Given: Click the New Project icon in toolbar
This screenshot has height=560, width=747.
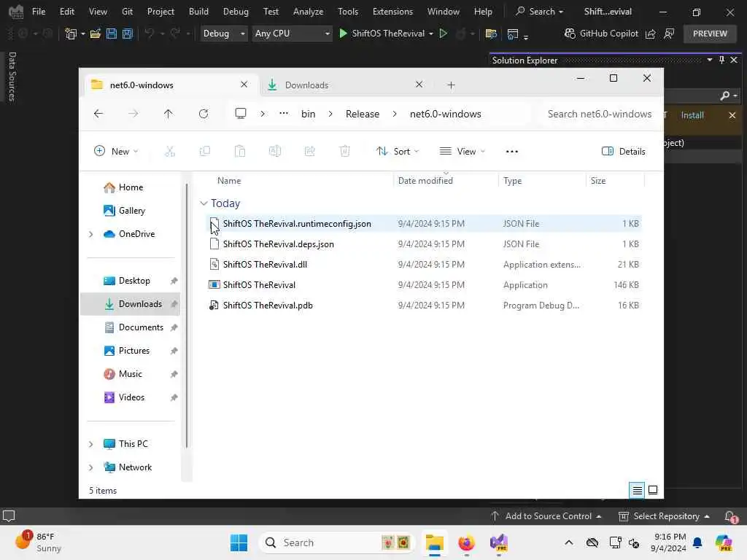Looking at the screenshot, I should pyautogui.click(x=71, y=34).
